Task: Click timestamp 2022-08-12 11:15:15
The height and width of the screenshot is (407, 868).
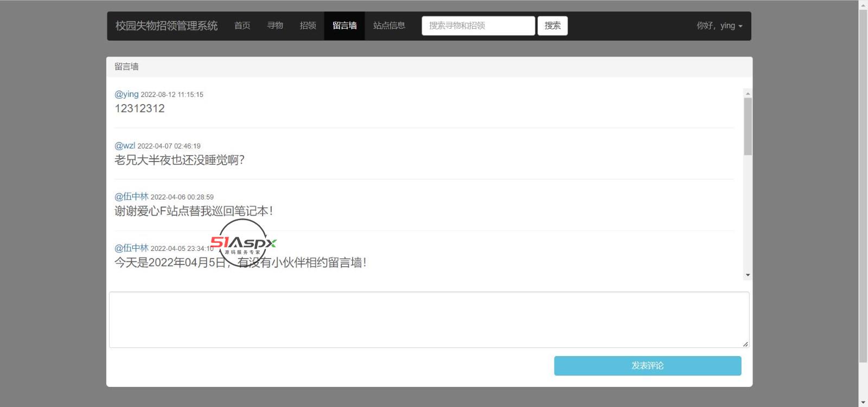Action: tap(172, 94)
